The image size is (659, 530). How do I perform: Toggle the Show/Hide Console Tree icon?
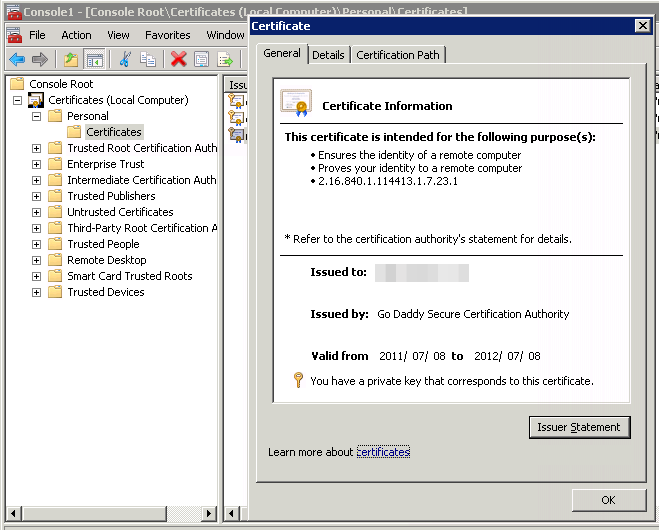tap(94, 59)
